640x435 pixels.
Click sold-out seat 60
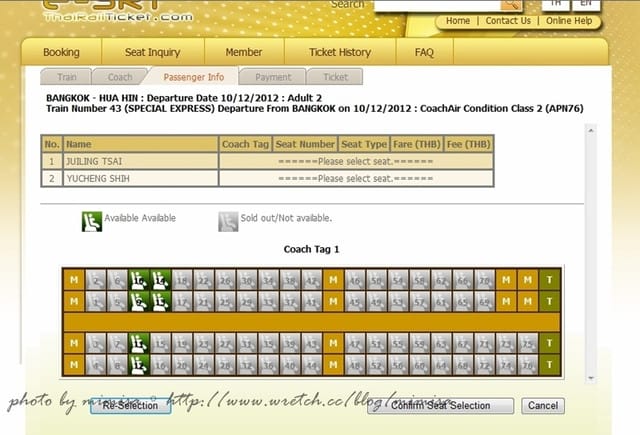pyautogui.click(x=420, y=364)
